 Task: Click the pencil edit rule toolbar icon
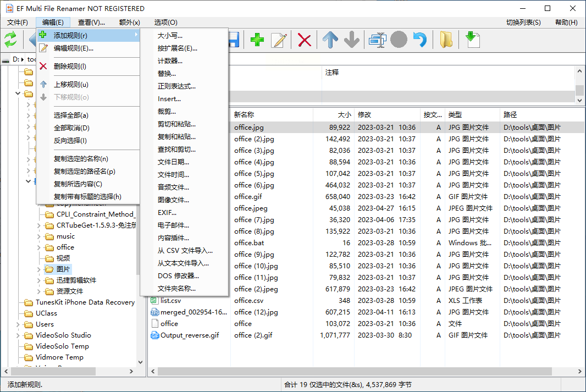pyautogui.click(x=279, y=40)
